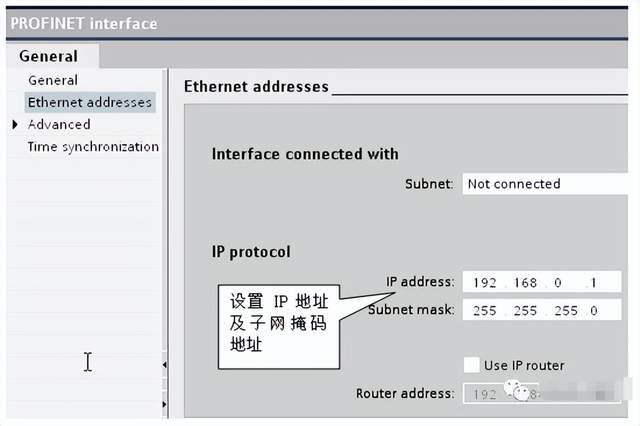The height and width of the screenshot is (426, 640).
Task: Click the second IP address octet 168
Action: point(525,283)
